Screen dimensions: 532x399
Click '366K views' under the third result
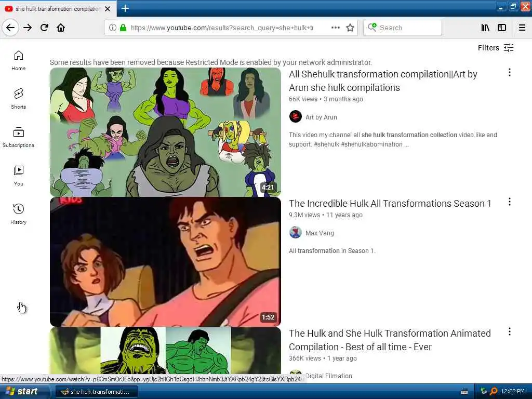point(304,358)
